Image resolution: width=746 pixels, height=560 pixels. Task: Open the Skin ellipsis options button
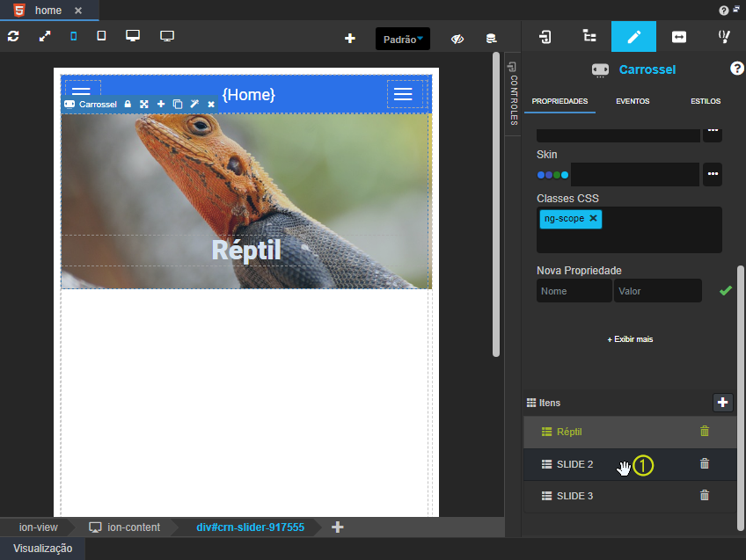713,174
